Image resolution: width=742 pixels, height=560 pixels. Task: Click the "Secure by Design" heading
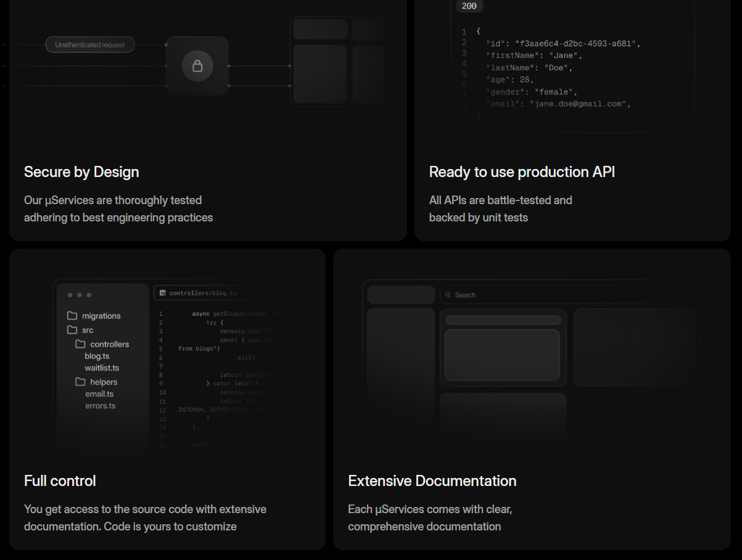[x=81, y=171]
